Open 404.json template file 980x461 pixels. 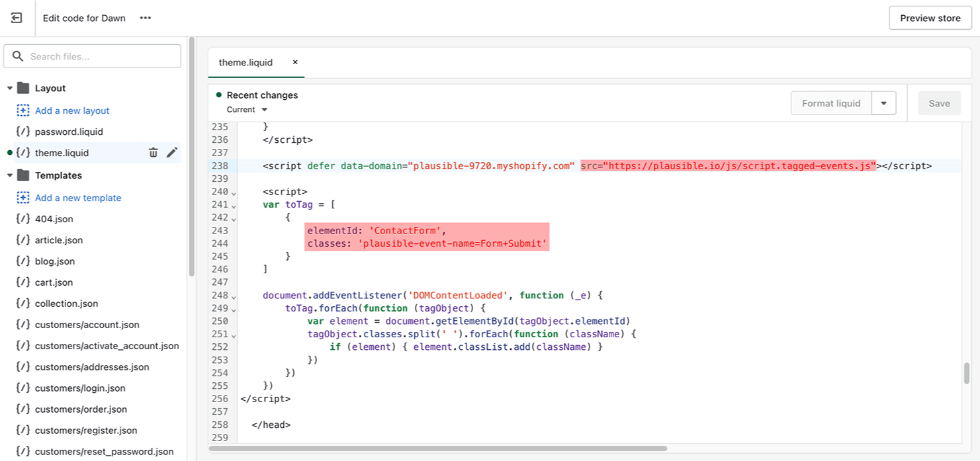(x=54, y=219)
